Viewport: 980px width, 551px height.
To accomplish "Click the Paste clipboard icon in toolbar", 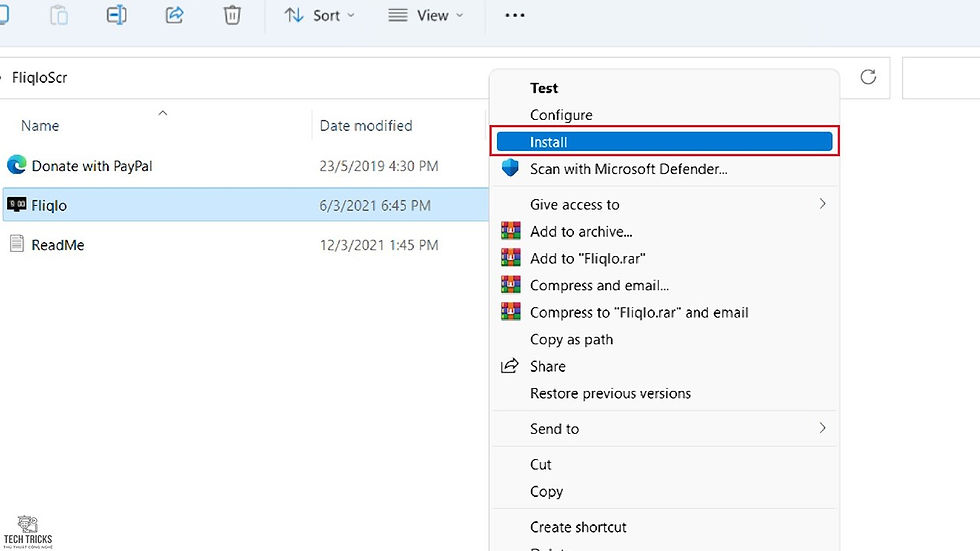I will coord(59,15).
